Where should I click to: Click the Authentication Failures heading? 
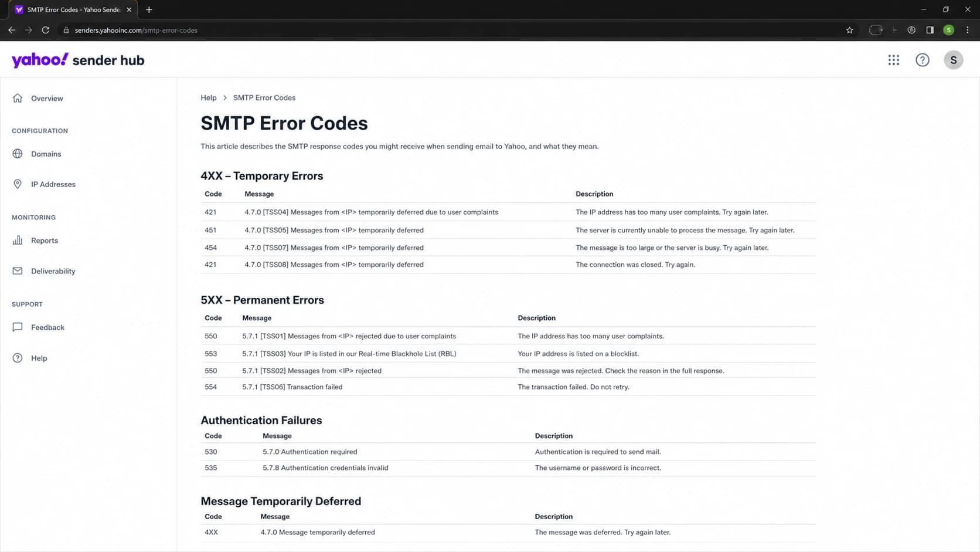[261, 420]
